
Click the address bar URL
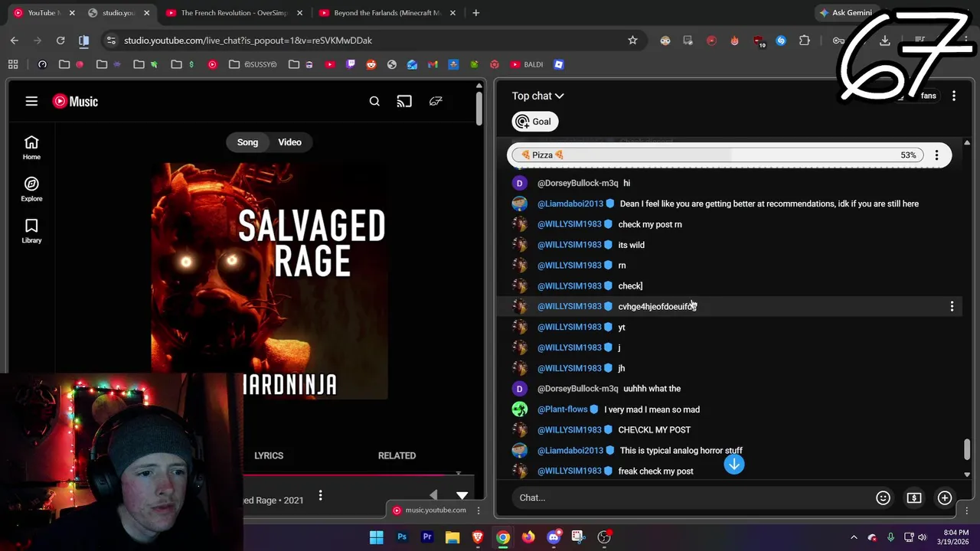pos(248,41)
